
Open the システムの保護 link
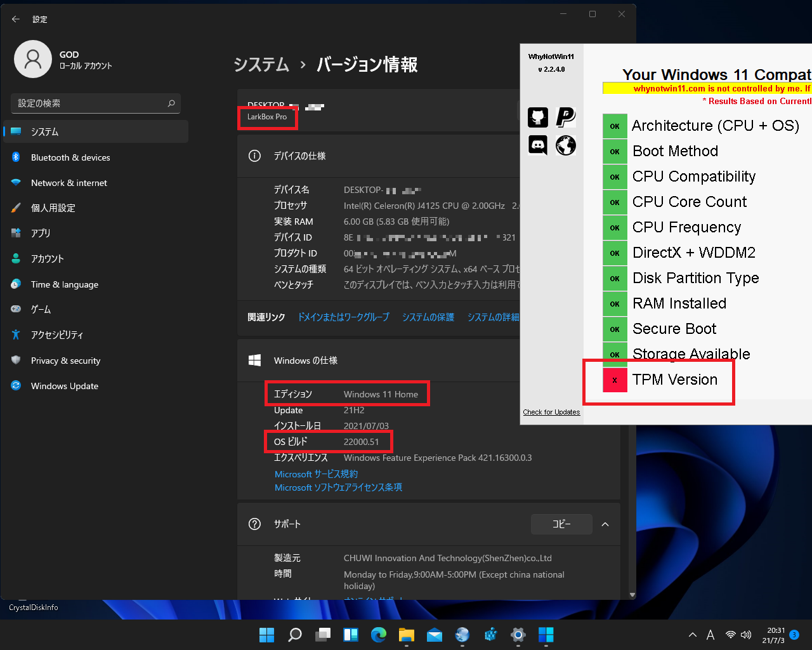428,317
